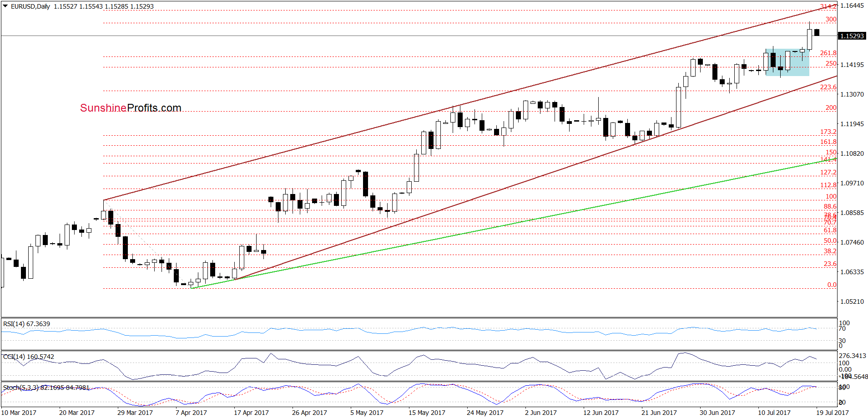Click the 2 Jun 2017 date label

point(541,413)
